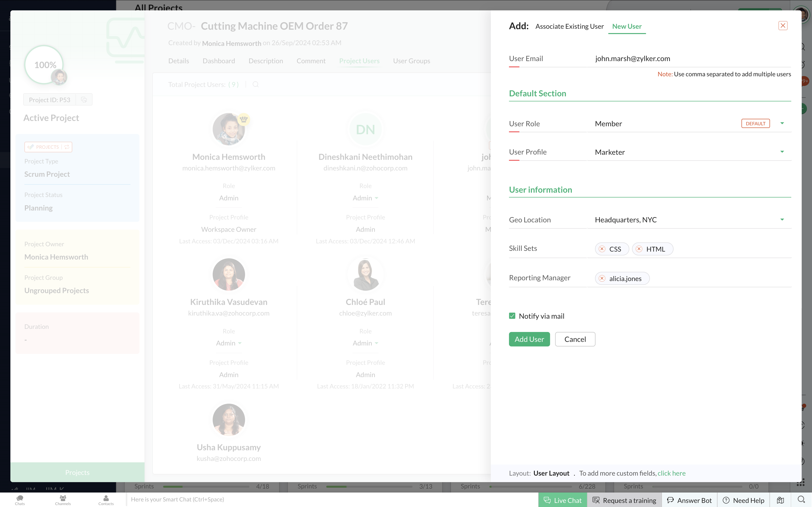812x507 pixels.
Task: Open the Geo Location dropdown
Action: (782, 220)
